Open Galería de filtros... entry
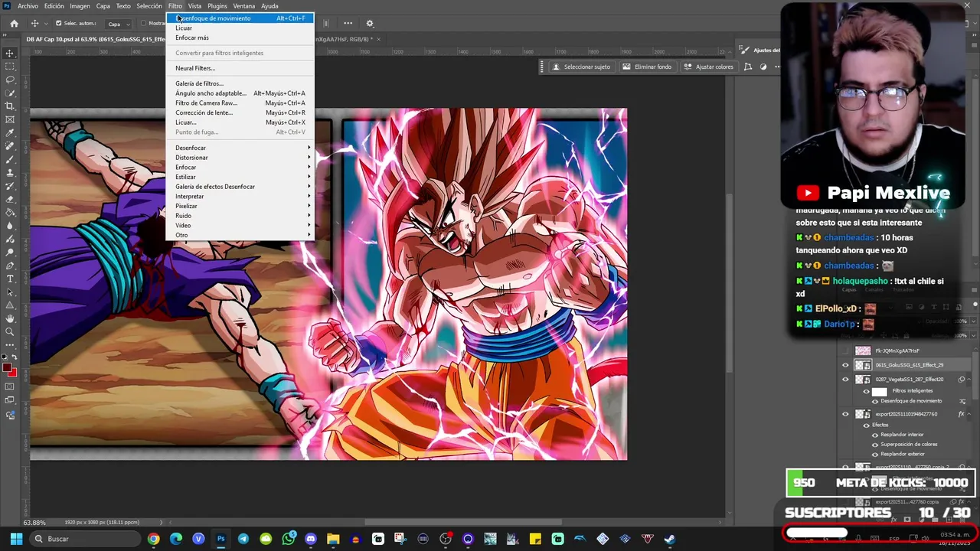The height and width of the screenshot is (551, 980). click(x=240, y=83)
